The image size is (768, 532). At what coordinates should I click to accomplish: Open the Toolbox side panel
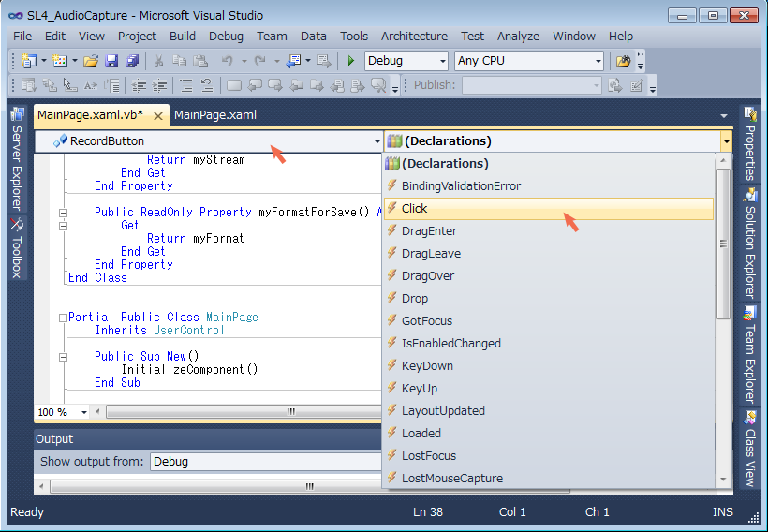[x=17, y=248]
